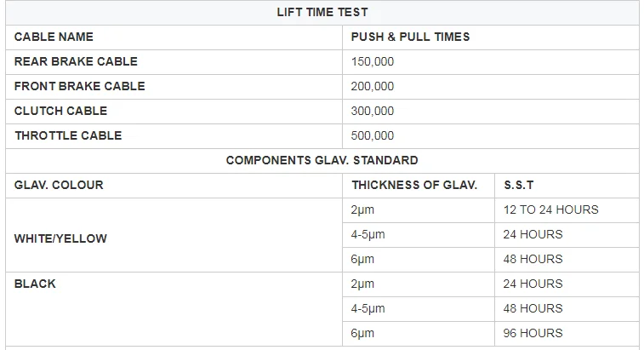Click the WHITE/YELLOW colour cell
This screenshot has width=644, height=350.
(x=60, y=239)
